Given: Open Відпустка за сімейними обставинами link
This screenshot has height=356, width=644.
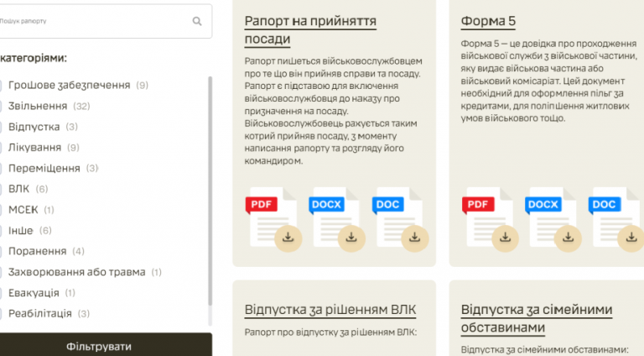Looking at the screenshot, I should [x=537, y=318].
